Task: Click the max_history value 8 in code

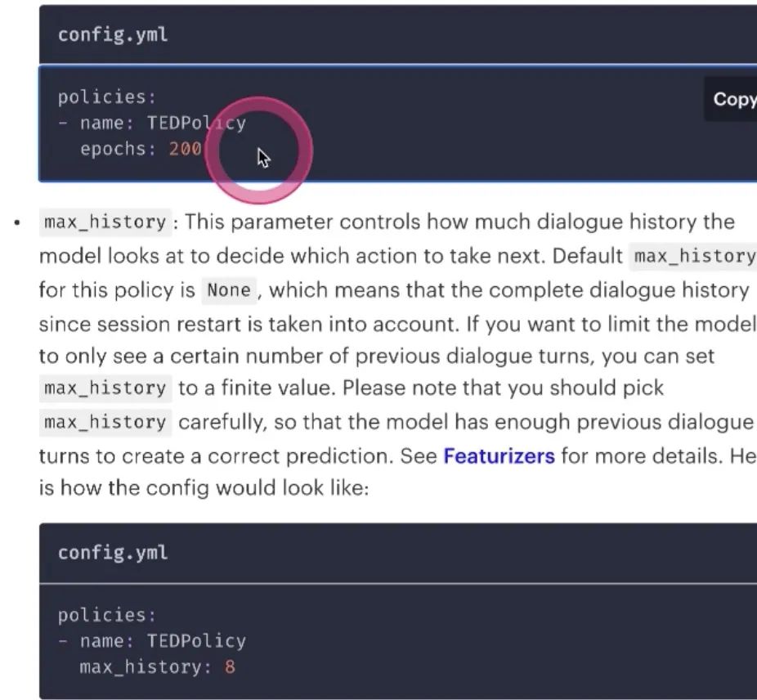Action: (x=230, y=667)
